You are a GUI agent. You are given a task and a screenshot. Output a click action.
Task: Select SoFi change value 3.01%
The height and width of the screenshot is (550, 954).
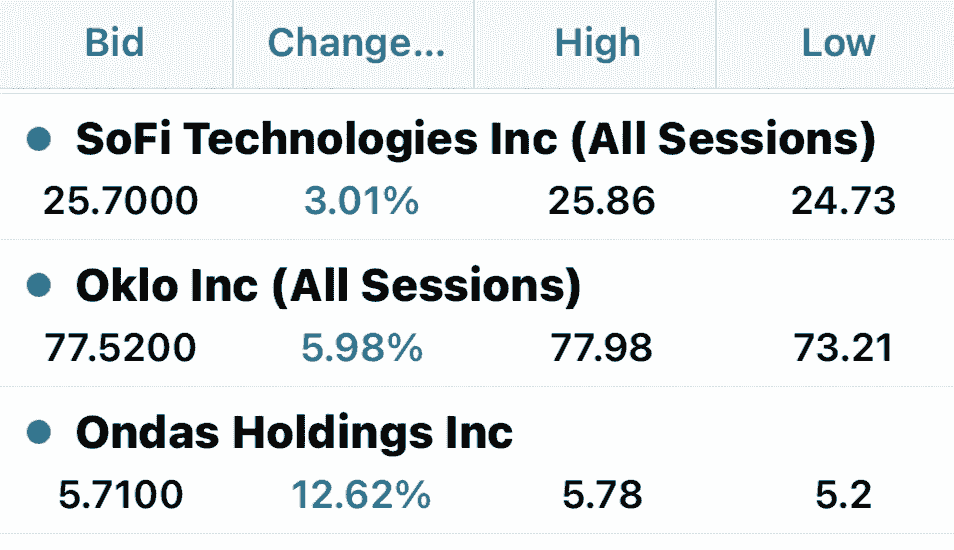pyautogui.click(x=361, y=201)
